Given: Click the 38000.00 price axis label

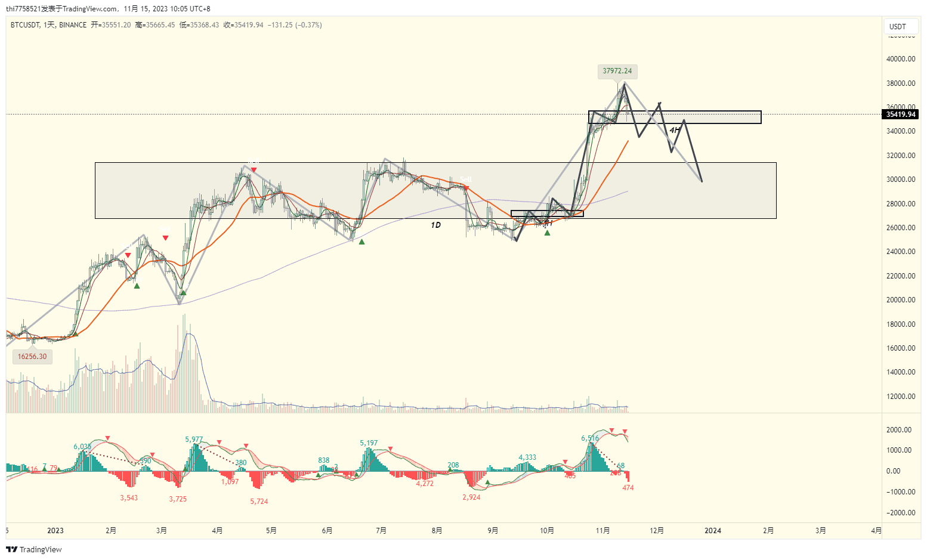Looking at the screenshot, I should [x=901, y=83].
